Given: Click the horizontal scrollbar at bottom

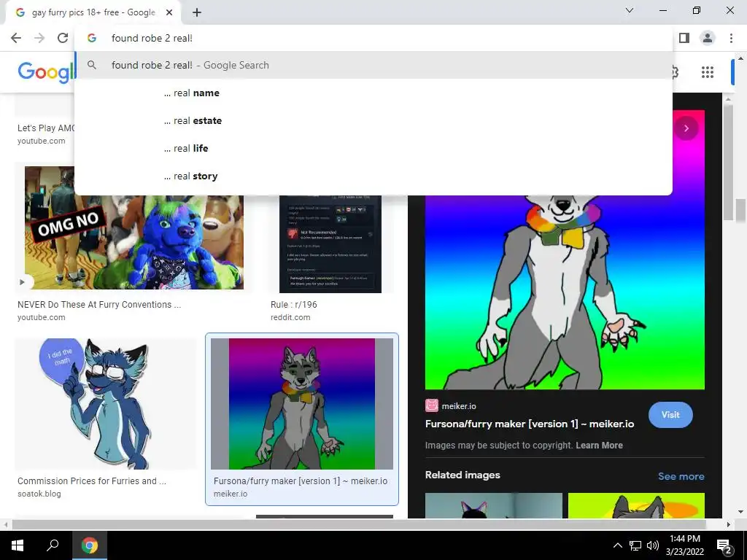Looking at the screenshot, I should click(359, 524).
